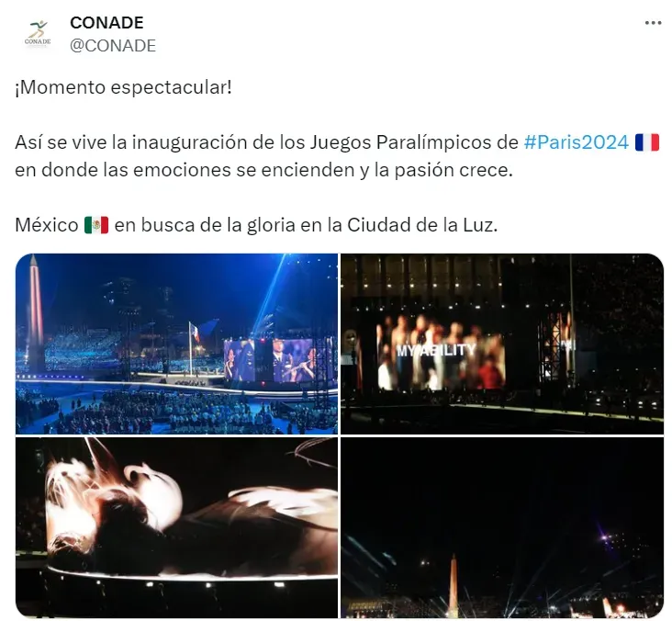Viewport: 672px width, 621px height.
Task: Open the blue-lit stadium ceremony photo
Action: 176,344
